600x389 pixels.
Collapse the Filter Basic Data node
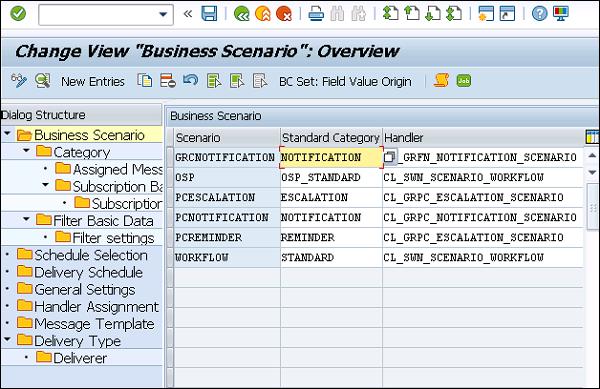click(26, 219)
